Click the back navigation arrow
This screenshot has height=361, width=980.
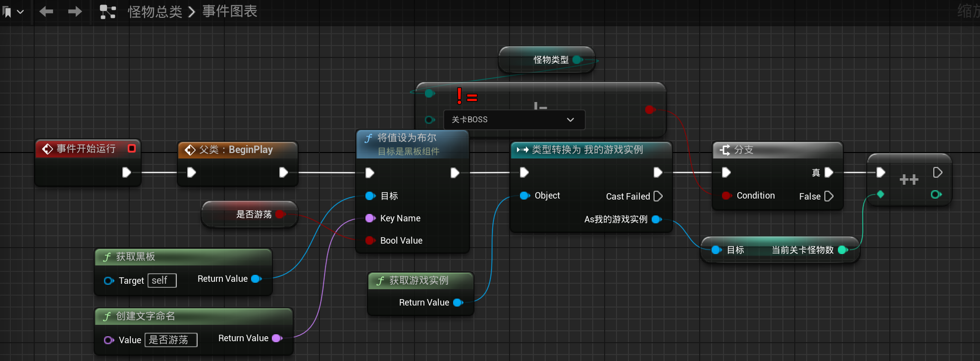[x=46, y=11]
